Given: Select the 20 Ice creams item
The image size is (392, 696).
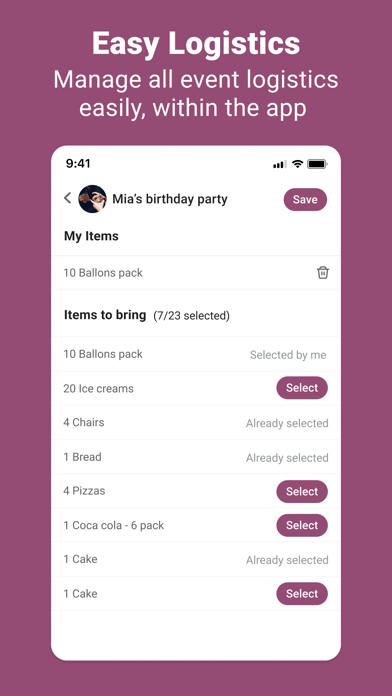Looking at the screenshot, I should tap(302, 388).
